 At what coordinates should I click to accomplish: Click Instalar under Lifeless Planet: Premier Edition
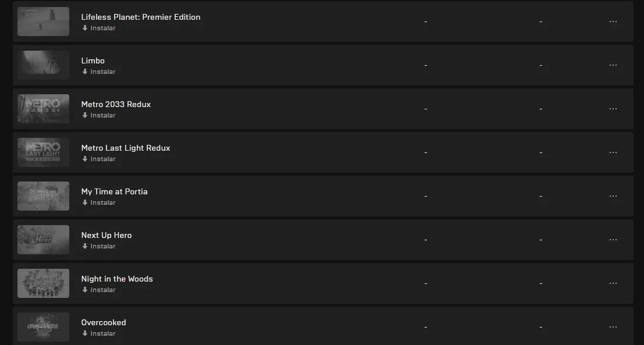pos(98,28)
